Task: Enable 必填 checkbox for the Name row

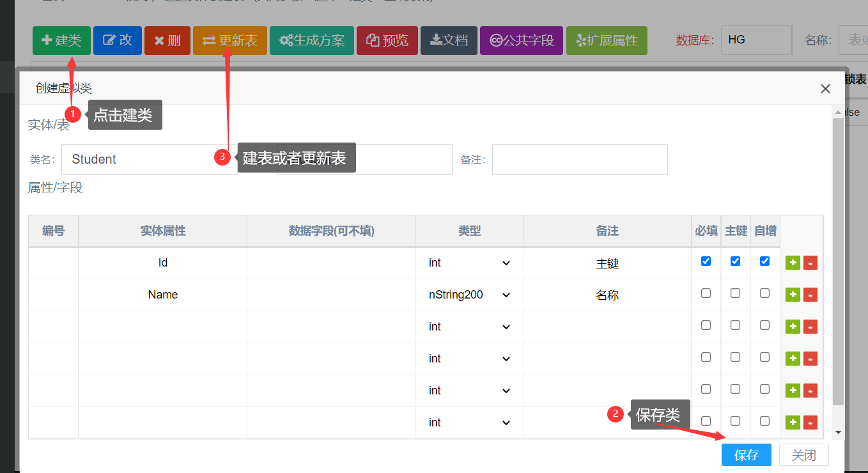Action: (x=706, y=293)
